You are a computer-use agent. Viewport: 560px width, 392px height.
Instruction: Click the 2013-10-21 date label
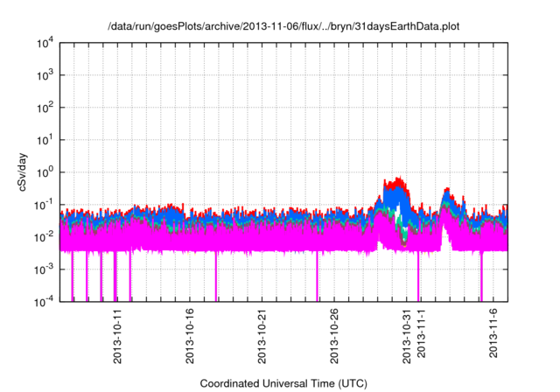click(262, 337)
